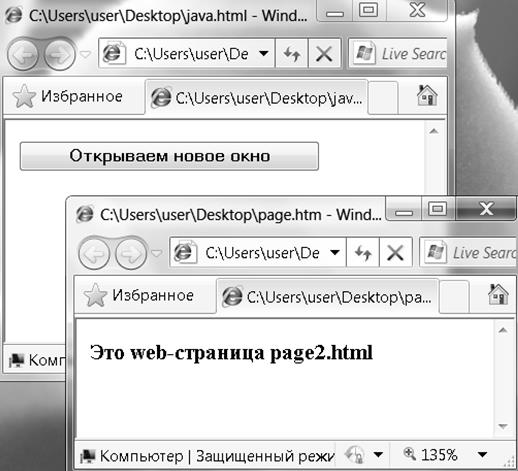This screenshot has width=518, height=471.
Task: Go back in the page.htm window
Action: 94,253
